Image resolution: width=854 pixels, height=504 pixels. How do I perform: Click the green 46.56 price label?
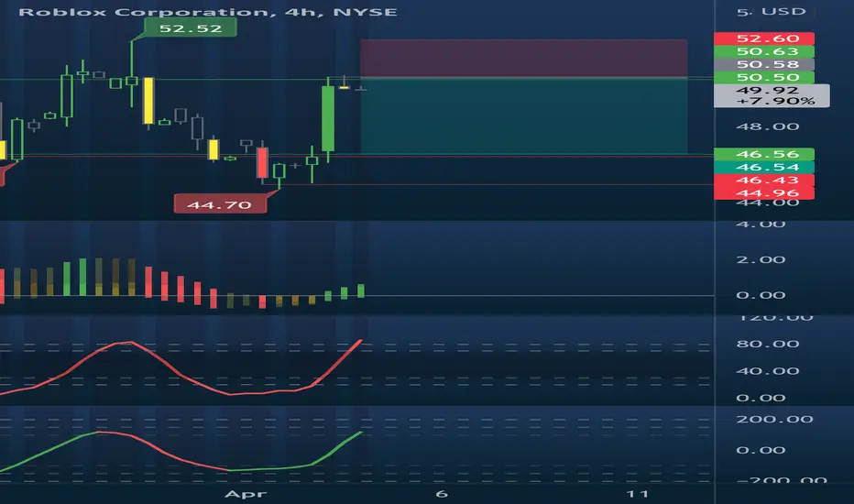tap(763, 154)
